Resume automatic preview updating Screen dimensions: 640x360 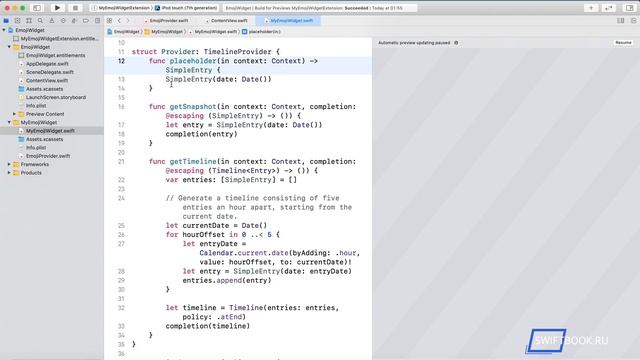pos(623,42)
